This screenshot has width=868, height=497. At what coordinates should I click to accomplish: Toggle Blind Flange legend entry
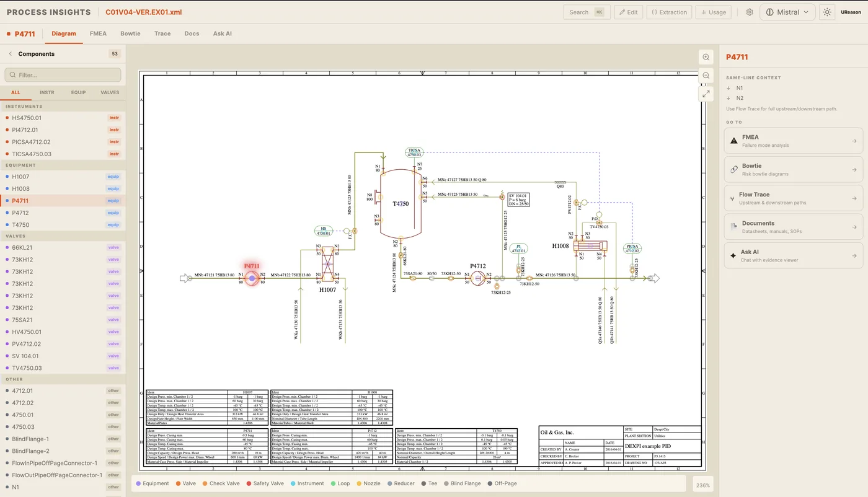tap(462, 483)
